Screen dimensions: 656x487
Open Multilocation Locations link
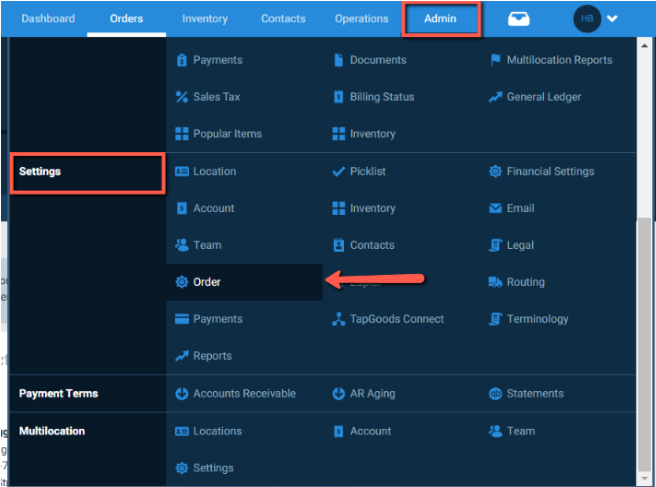click(217, 431)
